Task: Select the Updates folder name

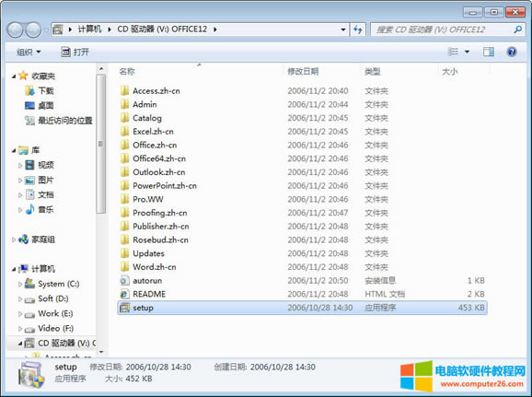Action: point(148,253)
